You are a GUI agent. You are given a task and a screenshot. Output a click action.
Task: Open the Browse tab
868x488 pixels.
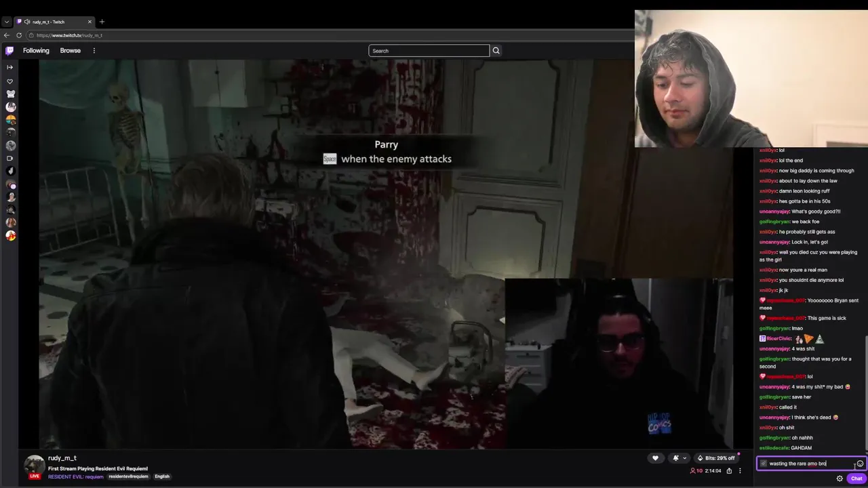point(70,51)
